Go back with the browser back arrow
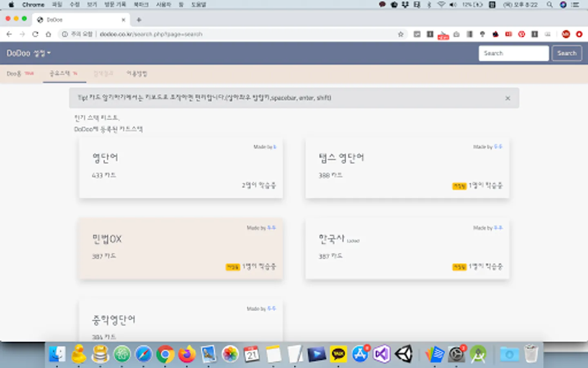 (9, 34)
